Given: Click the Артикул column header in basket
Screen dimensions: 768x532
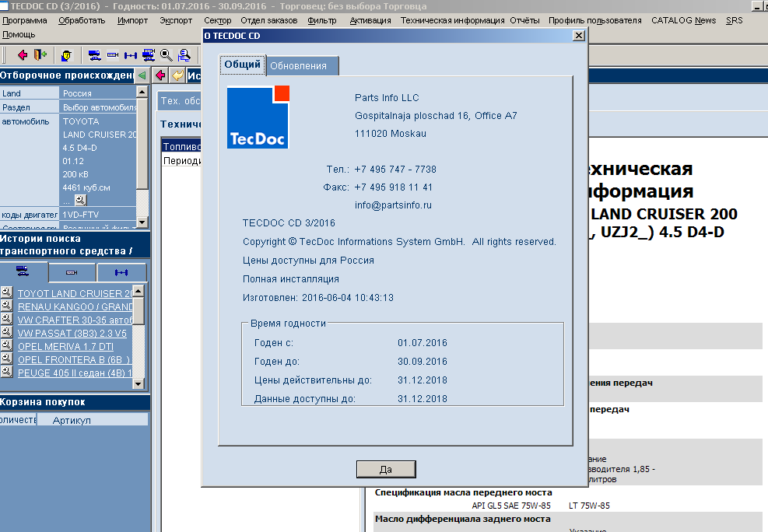Looking at the screenshot, I should [93, 420].
